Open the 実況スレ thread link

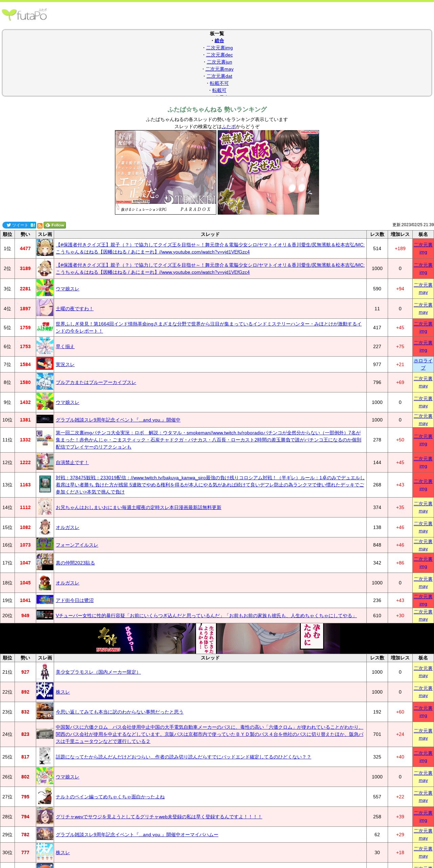[65, 364]
